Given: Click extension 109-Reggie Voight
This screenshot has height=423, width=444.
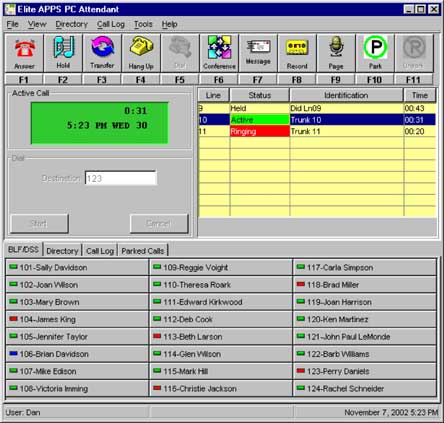Looking at the screenshot, I should [x=221, y=267].
